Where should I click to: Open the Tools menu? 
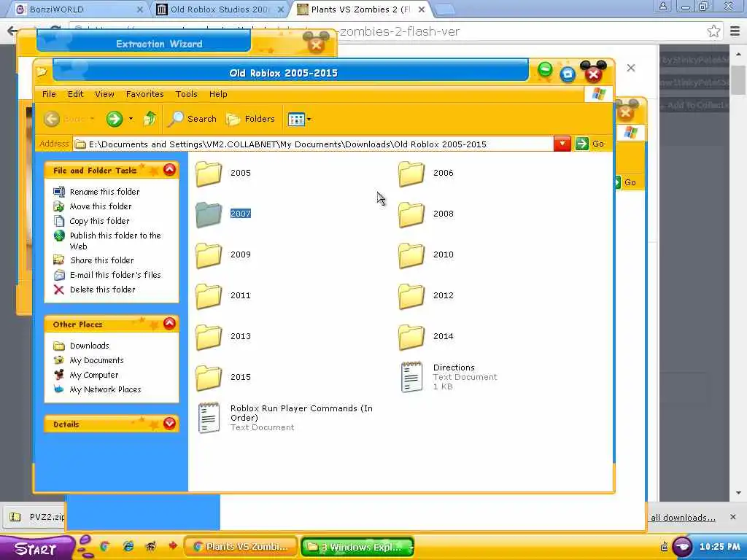(186, 94)
